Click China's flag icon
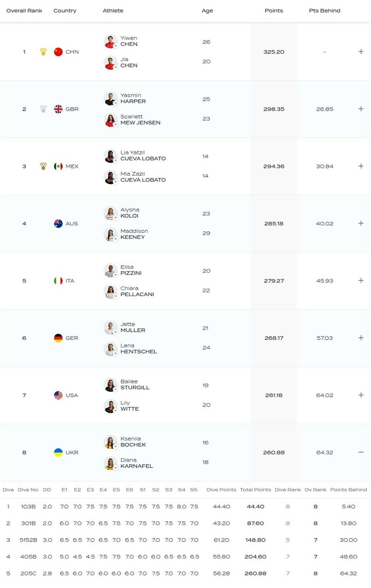Image resolution: width=371 pixels, height=588 pixels. tap(58, 52)
